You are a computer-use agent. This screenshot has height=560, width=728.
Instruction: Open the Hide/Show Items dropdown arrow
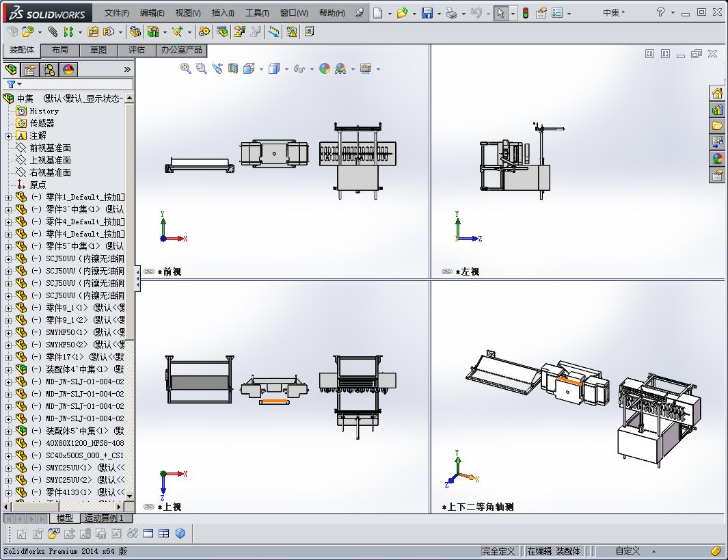pos(312,69)
